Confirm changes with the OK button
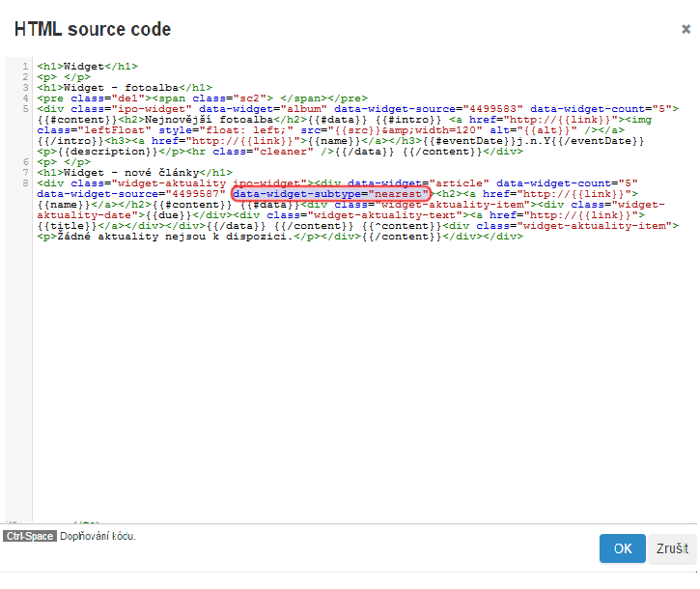The image size is (700, 589). point(623,548)
